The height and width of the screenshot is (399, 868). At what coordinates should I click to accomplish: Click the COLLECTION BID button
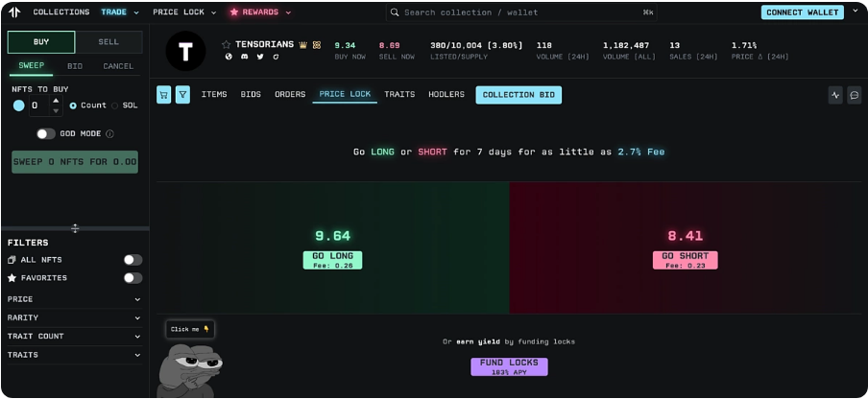tap(518, 95)
